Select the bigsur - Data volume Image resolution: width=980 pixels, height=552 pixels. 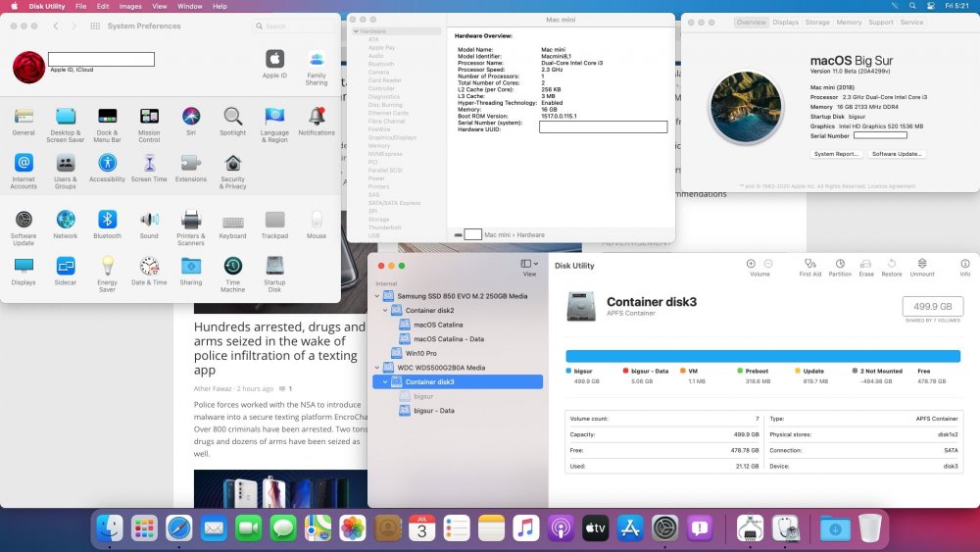click(434, 411)
